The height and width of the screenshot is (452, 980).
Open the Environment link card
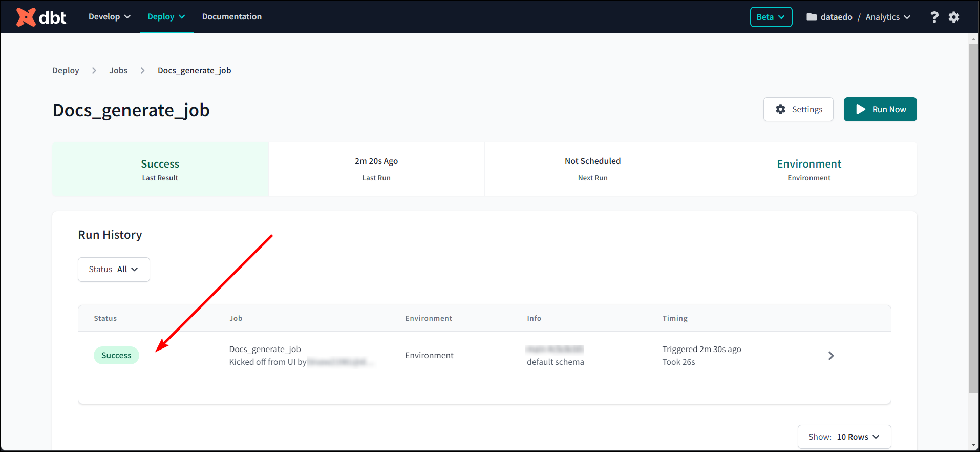tap(808, 164)
